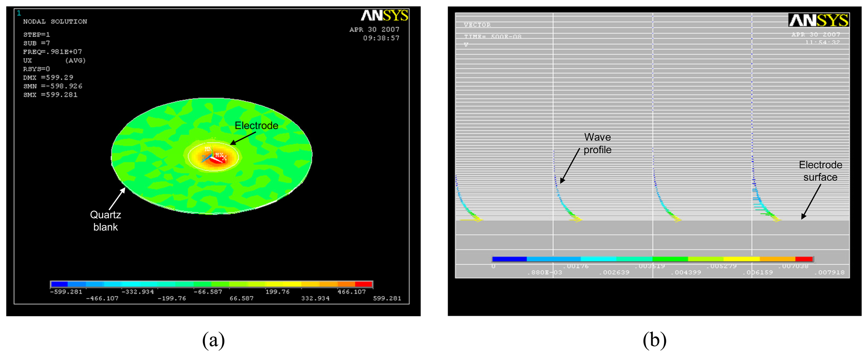Click the .004399 legend value
Screen dimensions: 868x357
(686, 273)
